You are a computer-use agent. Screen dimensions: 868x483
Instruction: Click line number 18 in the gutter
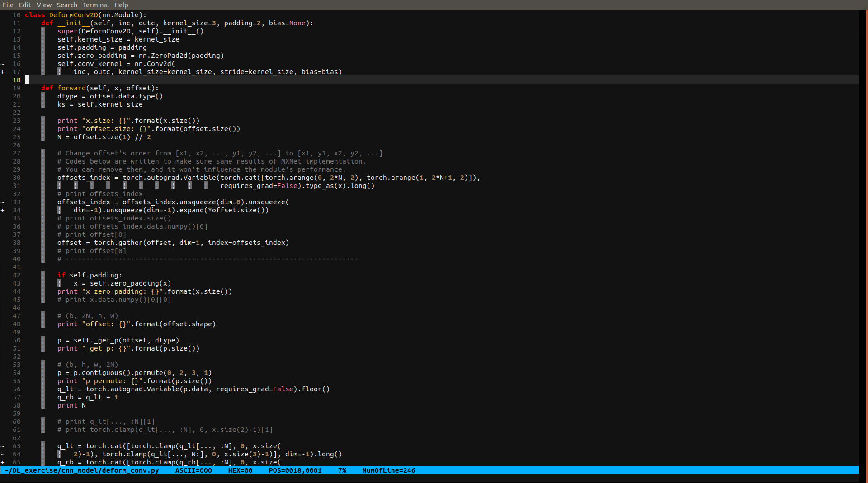(17, 80)
